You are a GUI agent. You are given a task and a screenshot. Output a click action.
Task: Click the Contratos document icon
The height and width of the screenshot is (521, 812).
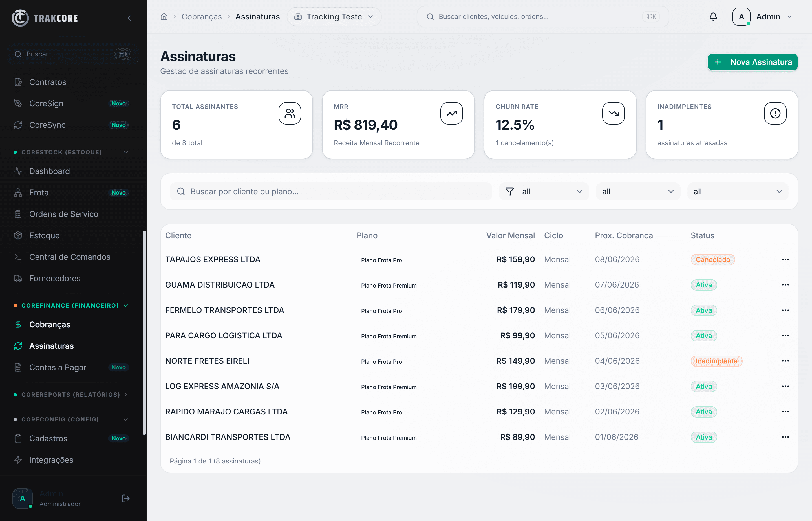tap(18, 82)
